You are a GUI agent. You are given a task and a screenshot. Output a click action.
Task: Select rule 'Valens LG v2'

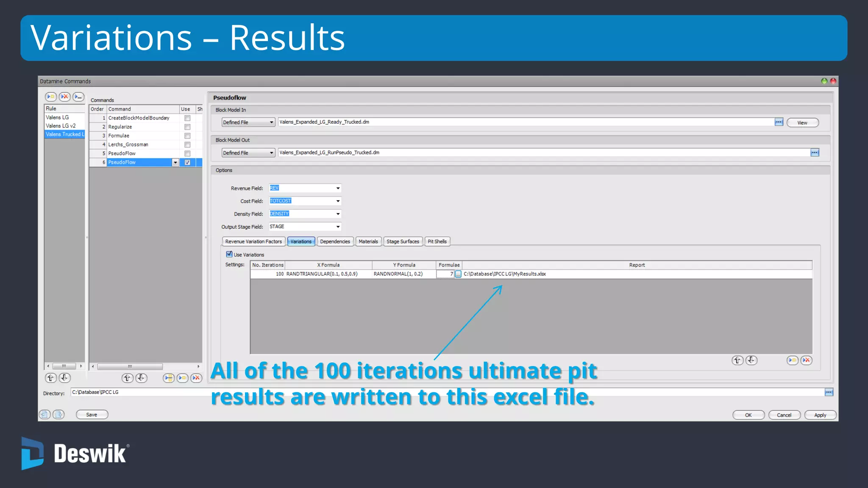point(64,126)
